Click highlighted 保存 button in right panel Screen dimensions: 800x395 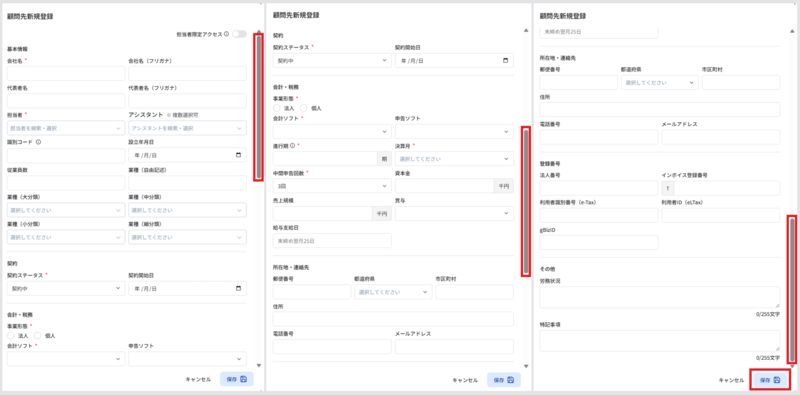point(770,380)
